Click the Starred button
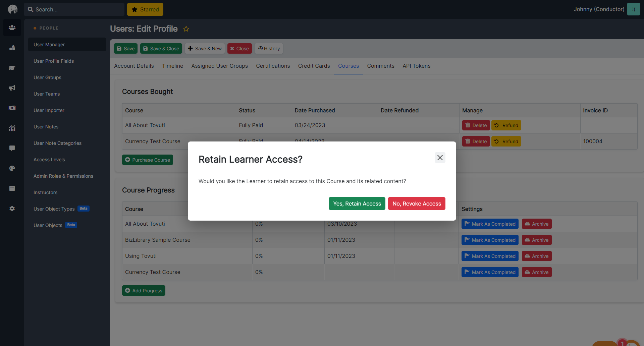The height and width of the screenshot is (346, 644). point(145,9)
